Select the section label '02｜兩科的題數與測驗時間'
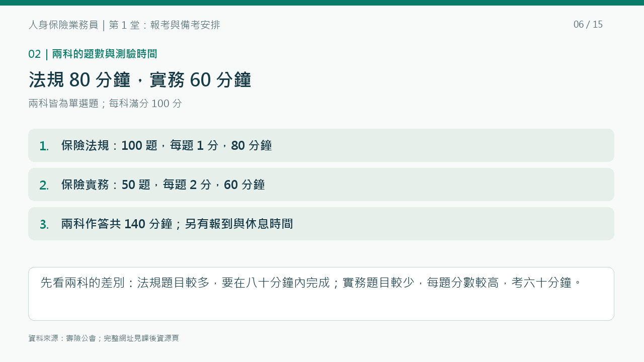This screenshot has width=644, height=362. click(93, 54)
